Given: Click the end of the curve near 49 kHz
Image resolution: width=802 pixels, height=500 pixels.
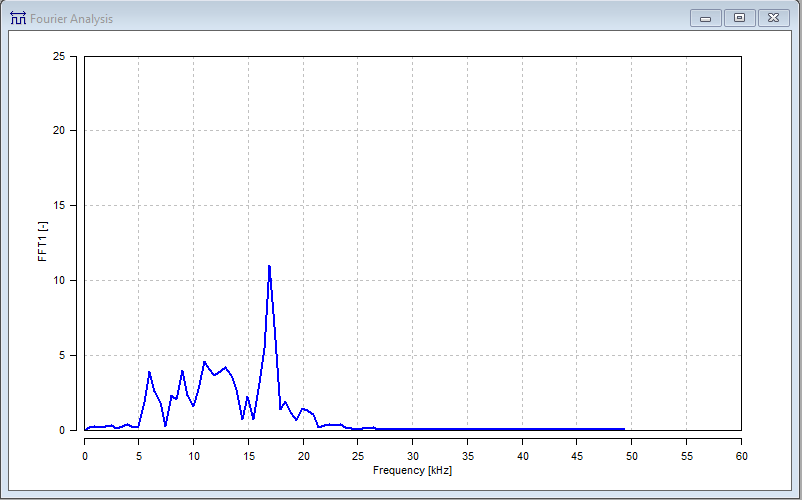Looking at the screenshot, I should pos(623,429).
